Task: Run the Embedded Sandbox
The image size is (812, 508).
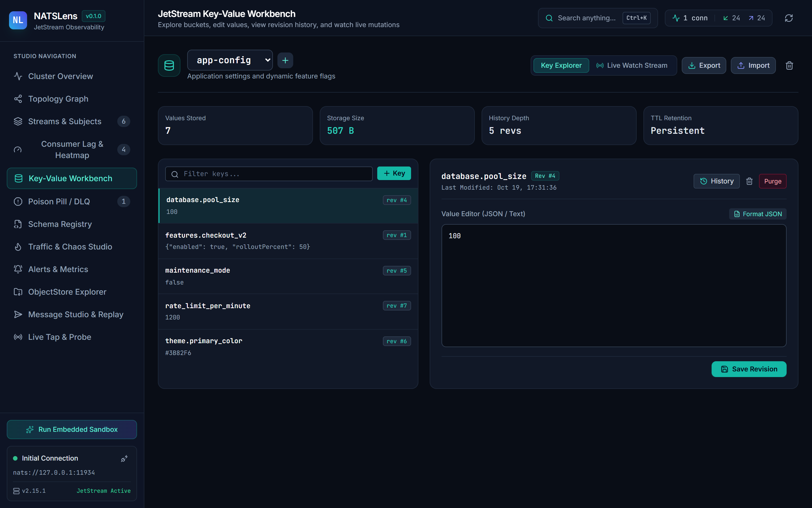Action: tap(72, 429)
